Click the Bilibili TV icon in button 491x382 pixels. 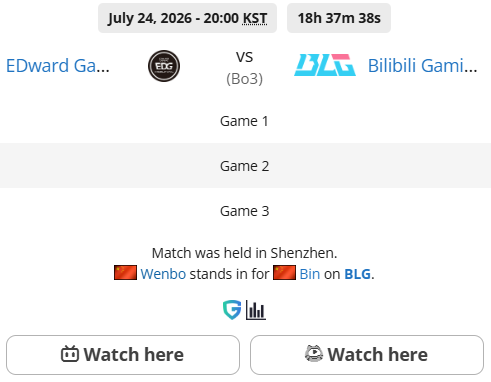tap(70, 354)
